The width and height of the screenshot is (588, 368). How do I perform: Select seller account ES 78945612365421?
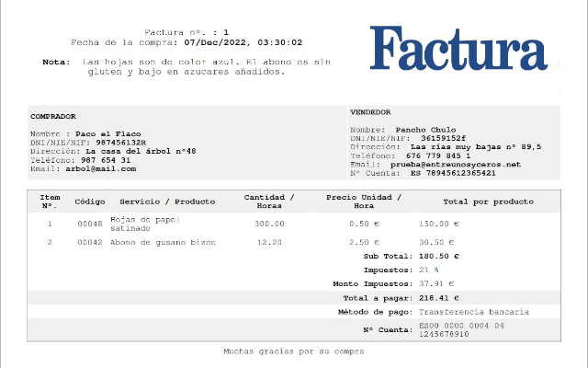(x=452, y=173)
